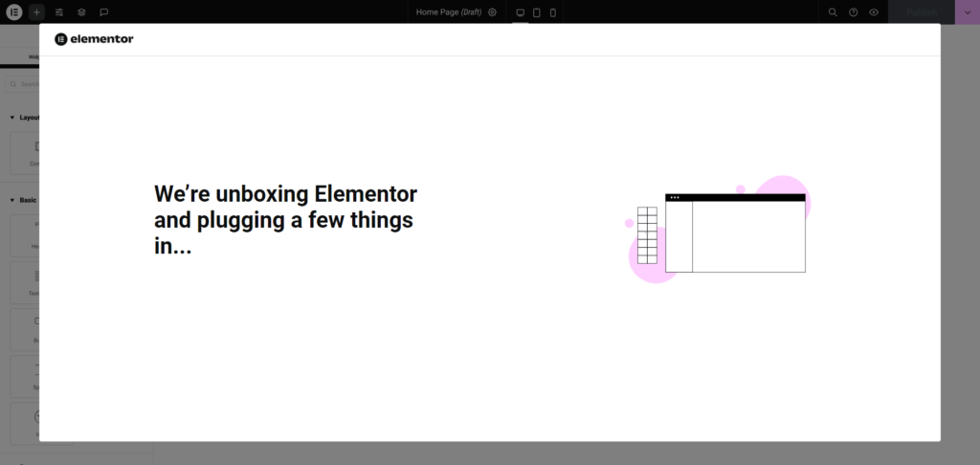The image size is (980, 465).
Task: Open the Notes speech bubble icon
Action: click(x=104, y=11)
